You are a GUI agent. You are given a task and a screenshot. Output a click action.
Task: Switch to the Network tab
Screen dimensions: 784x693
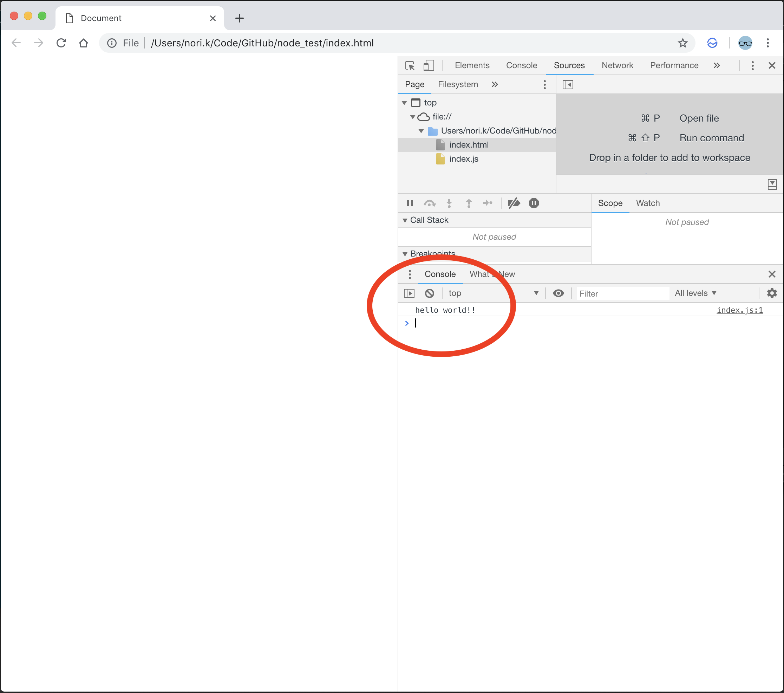[x=617, y=66]
